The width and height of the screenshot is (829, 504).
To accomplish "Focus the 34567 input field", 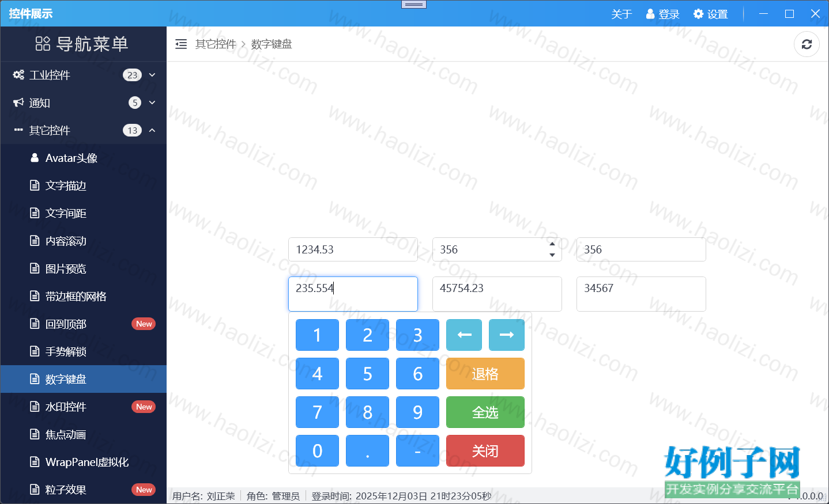I will coord(641,294).
